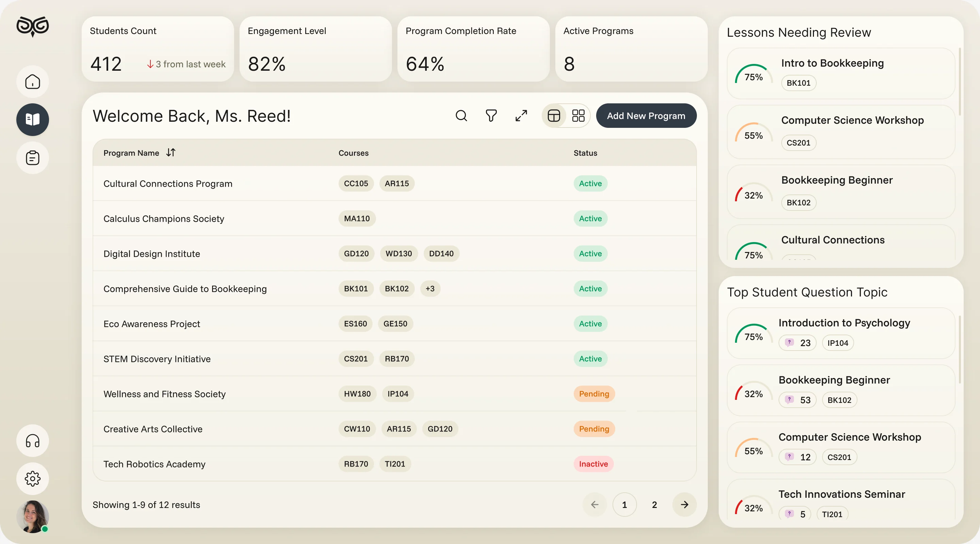Click the Add New Program button
980x544 pixels.
tap(646, 116)
